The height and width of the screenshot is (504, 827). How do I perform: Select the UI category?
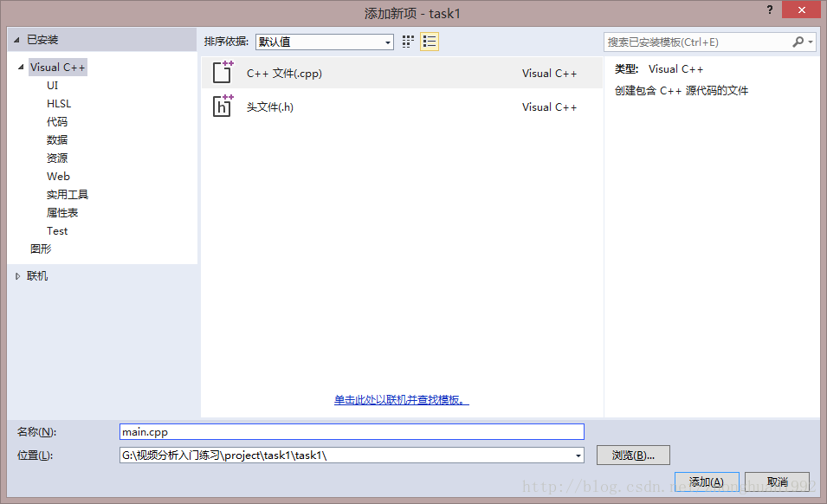(x=53, y=86)
